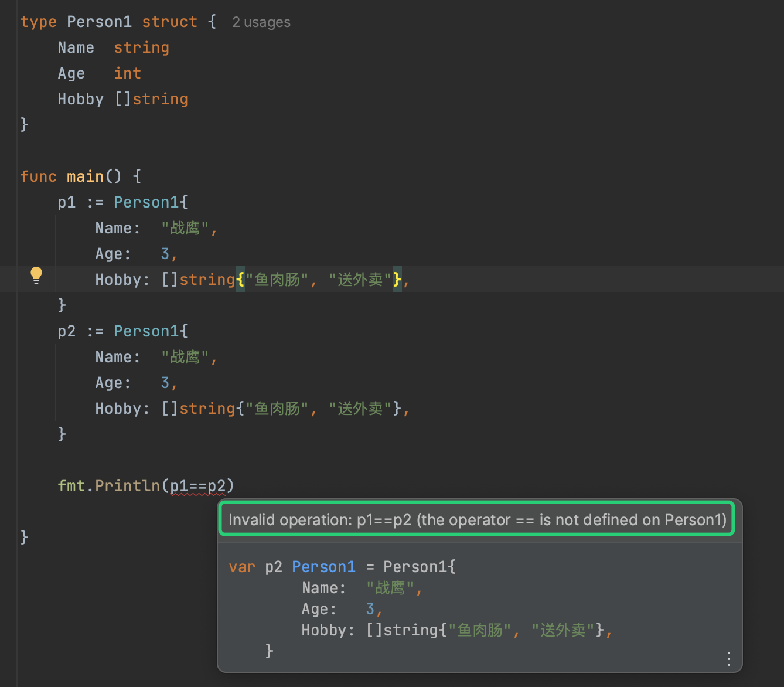Click the 'Invalid operation' error message text

coord(477,520)
